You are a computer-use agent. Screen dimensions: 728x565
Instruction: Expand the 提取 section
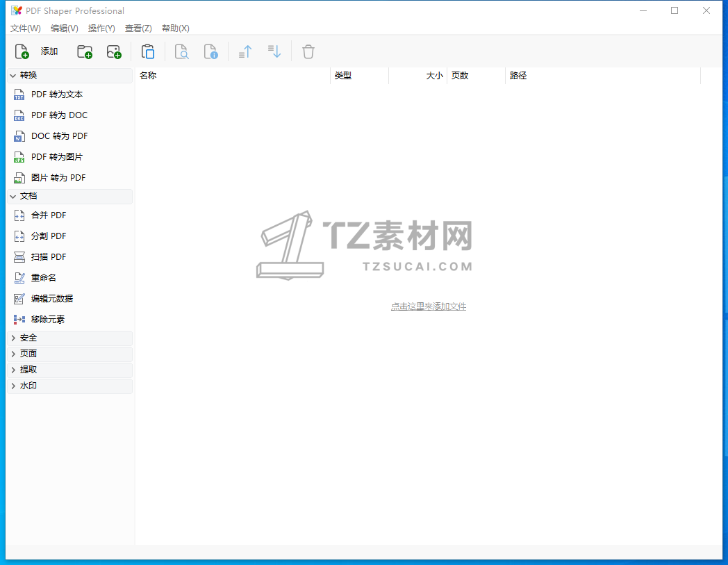69,370
